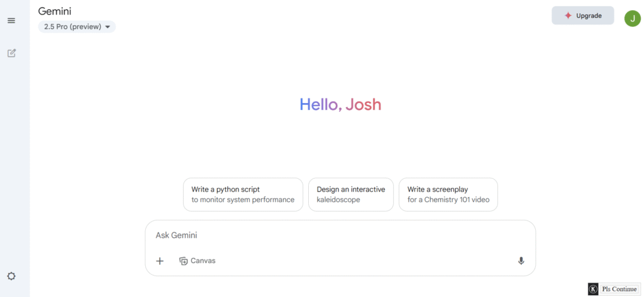Click the red sparkle Upgrade icon
Viewport: 644px width, 297px height.
568,16
